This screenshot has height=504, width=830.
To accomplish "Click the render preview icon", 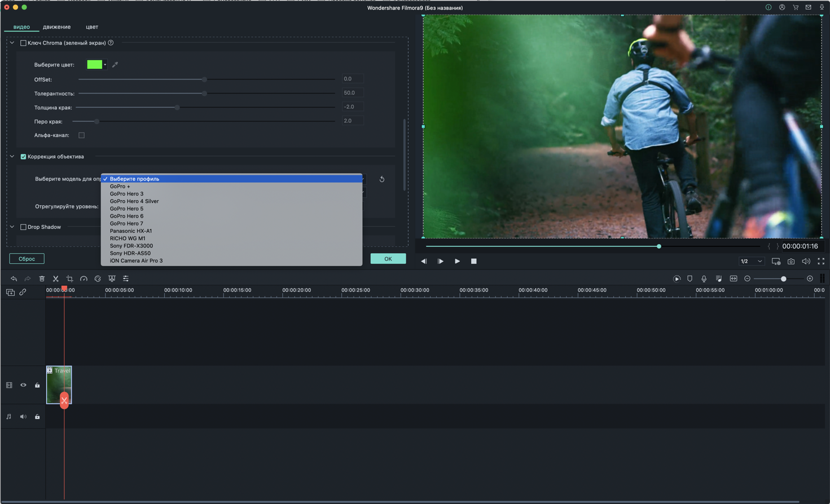I will 677,278.
